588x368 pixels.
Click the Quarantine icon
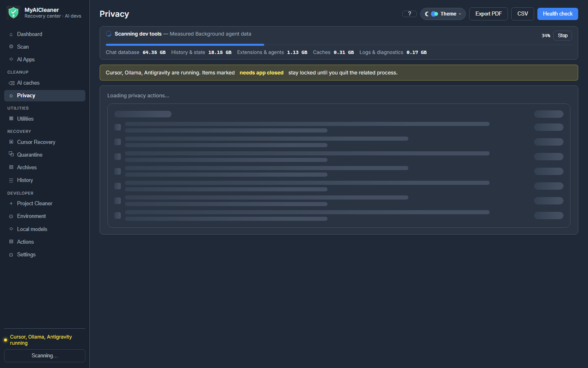tap(11, 154)
